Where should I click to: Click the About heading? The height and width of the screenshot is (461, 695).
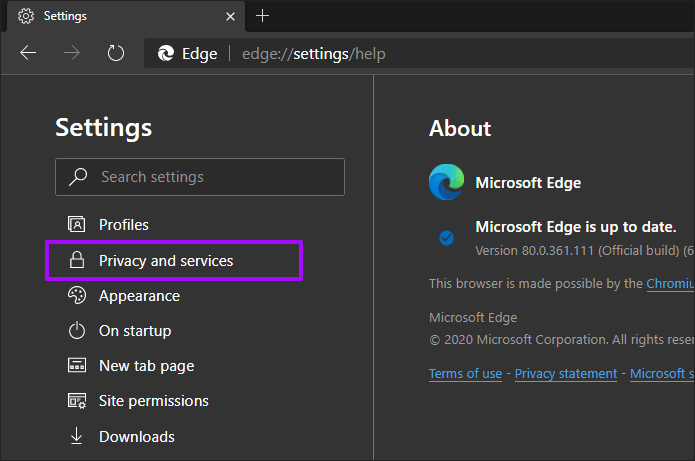click(460, 129)
